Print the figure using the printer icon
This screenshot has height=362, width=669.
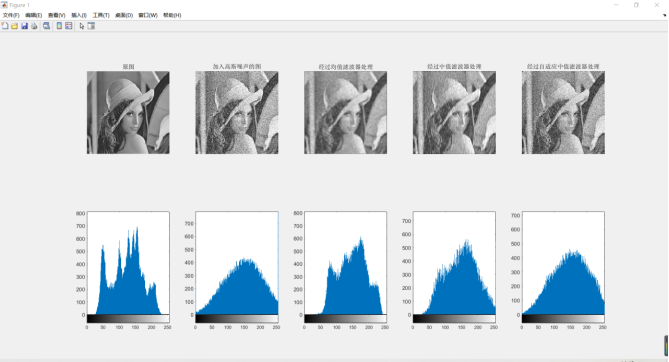34,26
